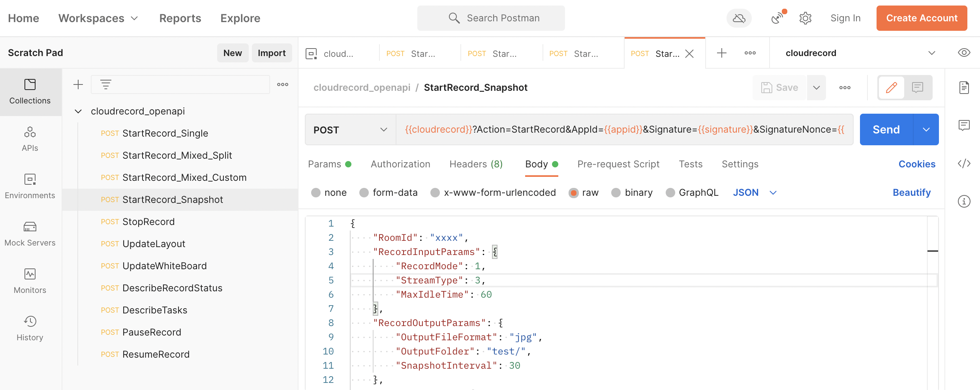Open the settings gear icon

(805, 18)
